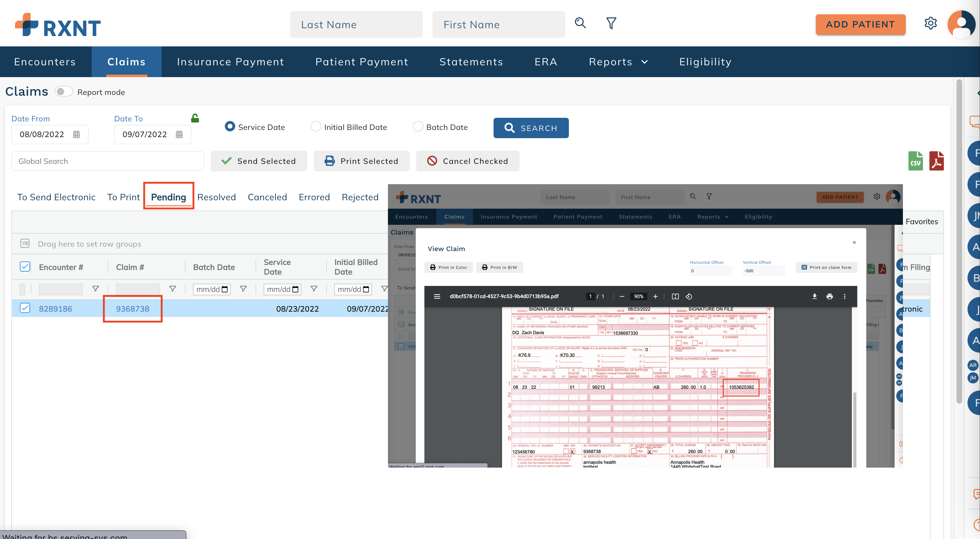
Task: Click the blue SEARCH button
Action: 531,128
